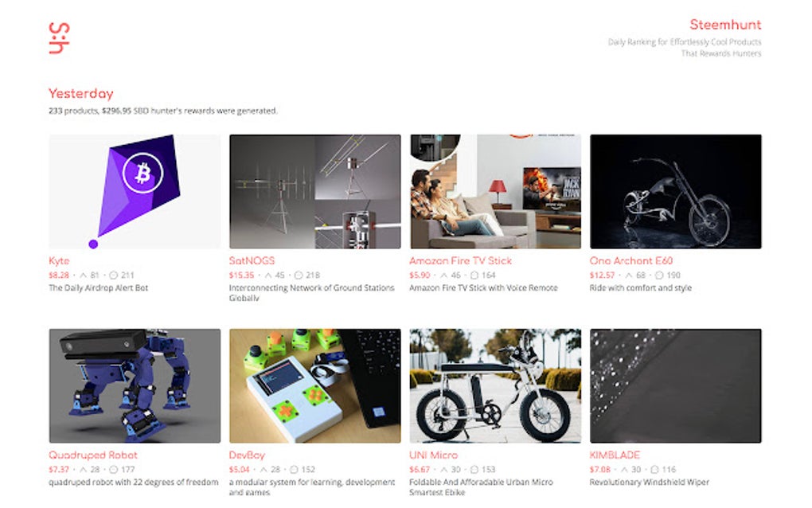The height and width of the screenshot is (508, 812).
Task: Click the Steemhunt title in the header
Action: click(x=725, y=25)
